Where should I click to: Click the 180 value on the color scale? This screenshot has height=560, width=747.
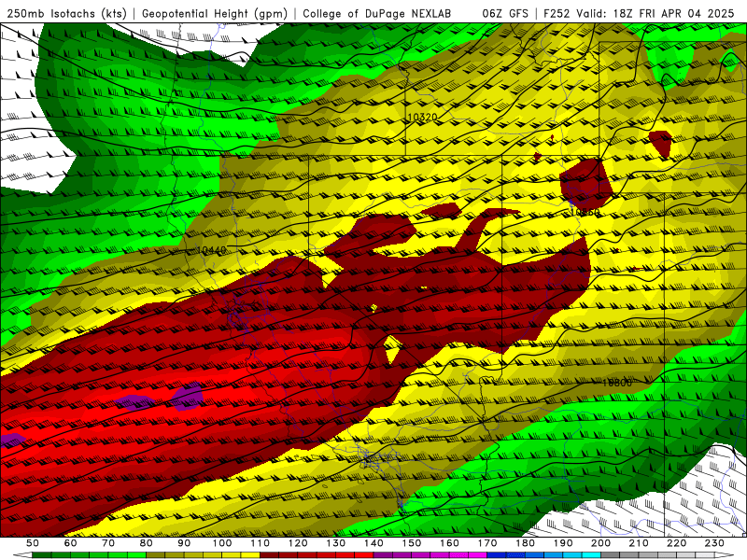tap(525, 543)
